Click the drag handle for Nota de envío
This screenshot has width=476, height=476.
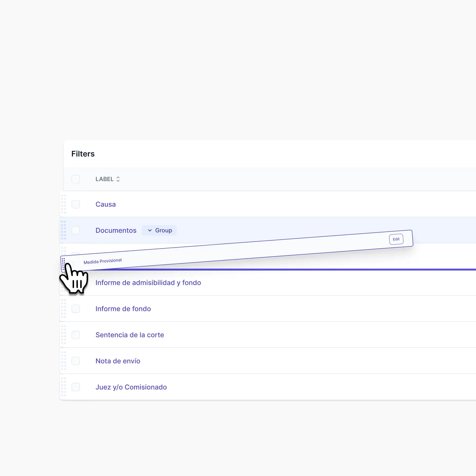[63, 361]
